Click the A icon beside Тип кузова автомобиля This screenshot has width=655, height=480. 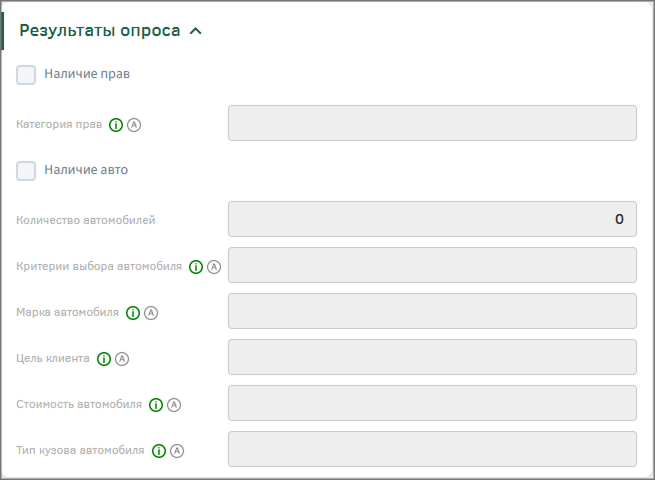pyautogui.click(x=176, y=451)
